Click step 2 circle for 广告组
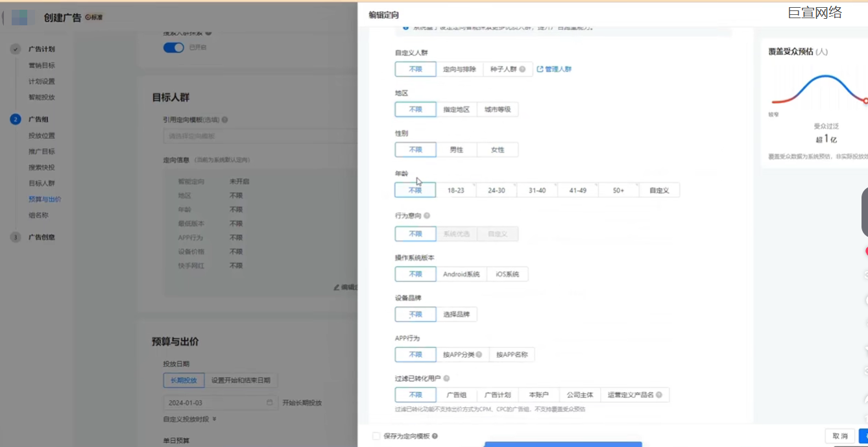Screen dimensions: 868x447 pyautogui.click(x=15, y=119)
